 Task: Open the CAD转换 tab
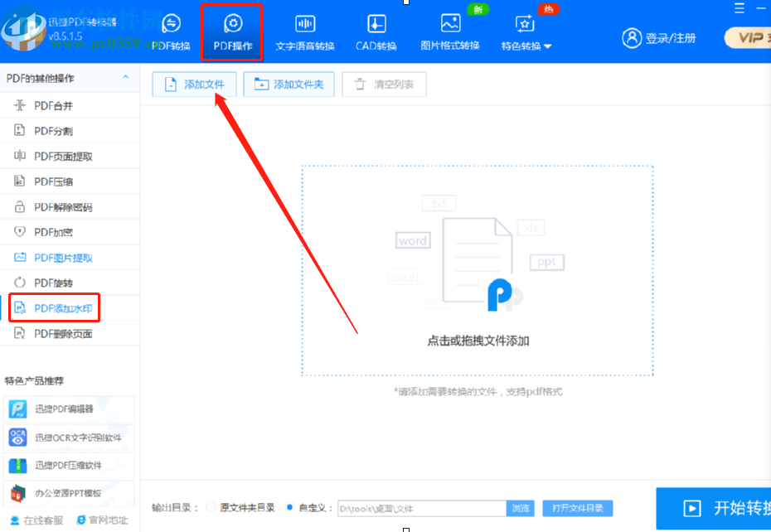click(x=376, y=32)
